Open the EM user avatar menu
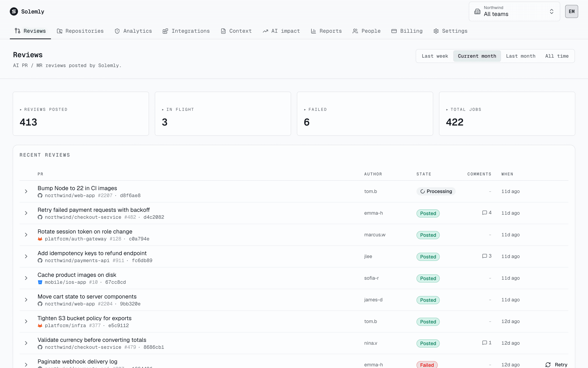The width and height of the screenshot is (588, 368). (571, 11)
